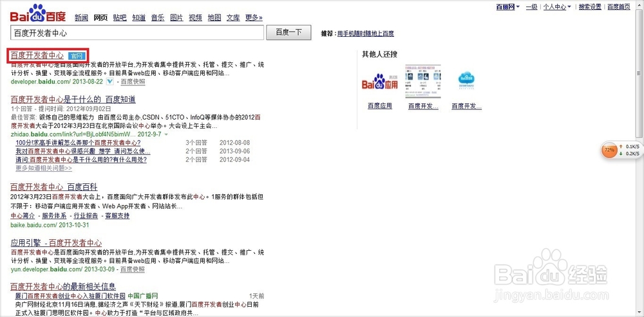The height and width of the screenshot is (317, 644).
Task: Open 百度快照 for the yun.developer.baidu.com result
Action: [133, 269]
